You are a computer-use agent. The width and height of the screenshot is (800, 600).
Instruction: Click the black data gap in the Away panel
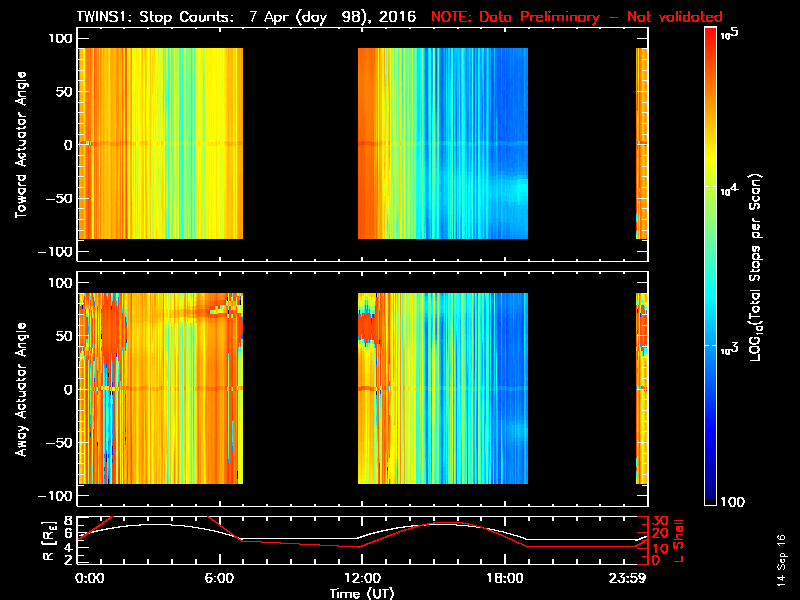coord(300,390)
